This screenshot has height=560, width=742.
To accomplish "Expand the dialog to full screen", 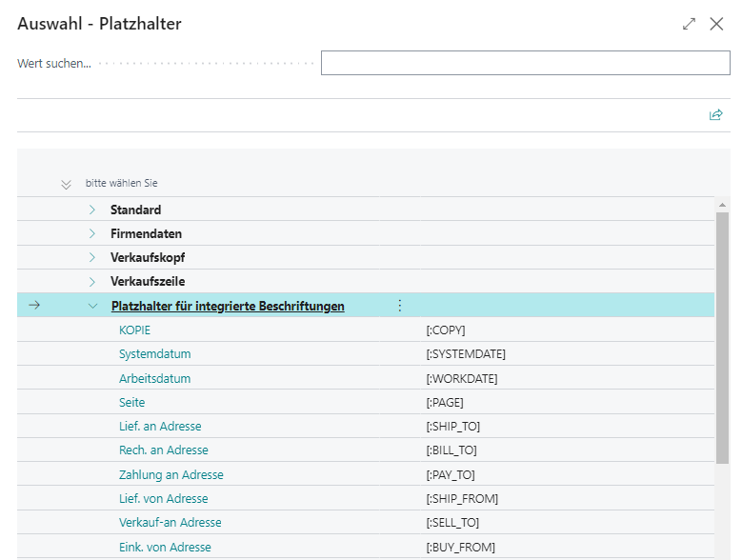I will [689, 24].
